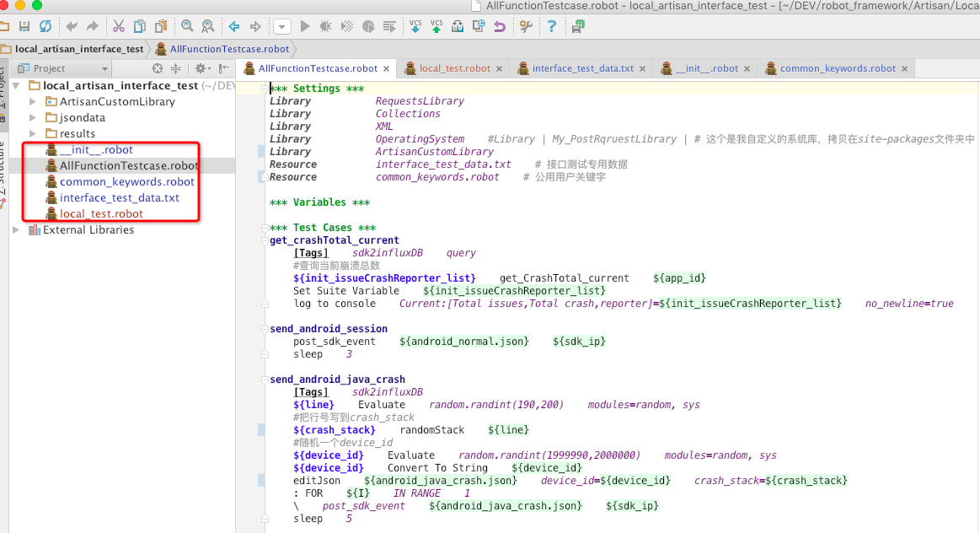Switch to the local_test.robot tab
This screenshot has height=533, width=980.
pos(454,68)
